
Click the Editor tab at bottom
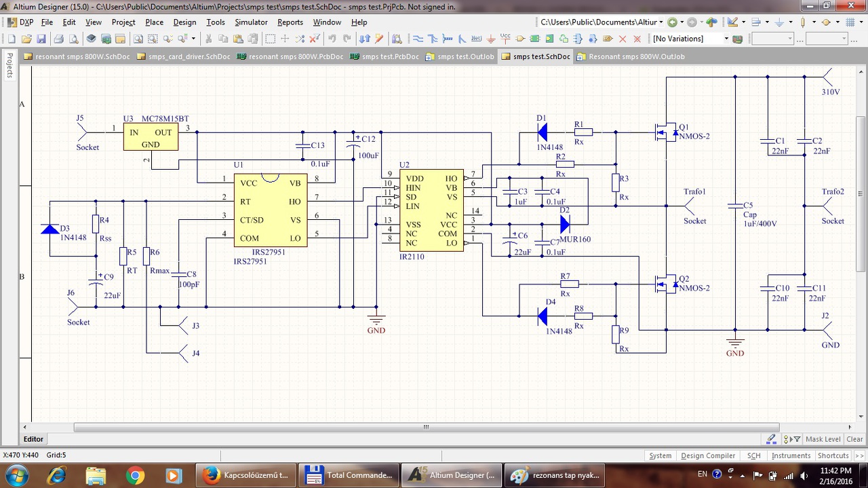[33, 439]
